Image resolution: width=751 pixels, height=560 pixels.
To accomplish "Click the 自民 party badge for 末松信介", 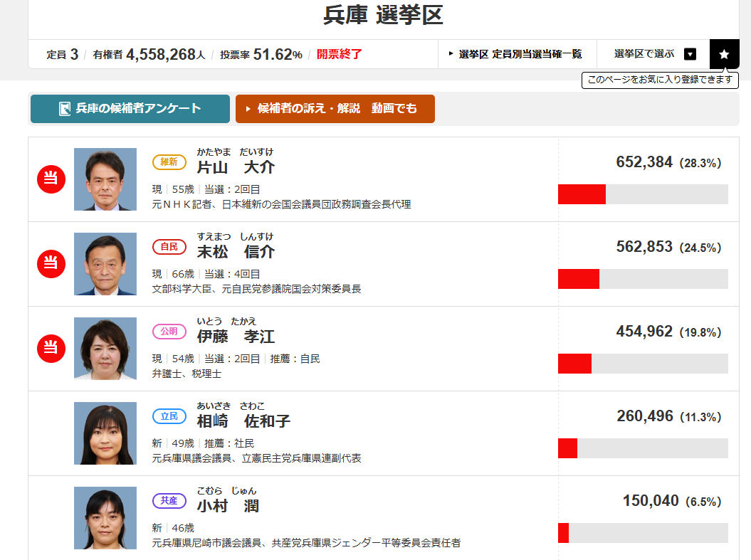I will [x=169, y=246].
